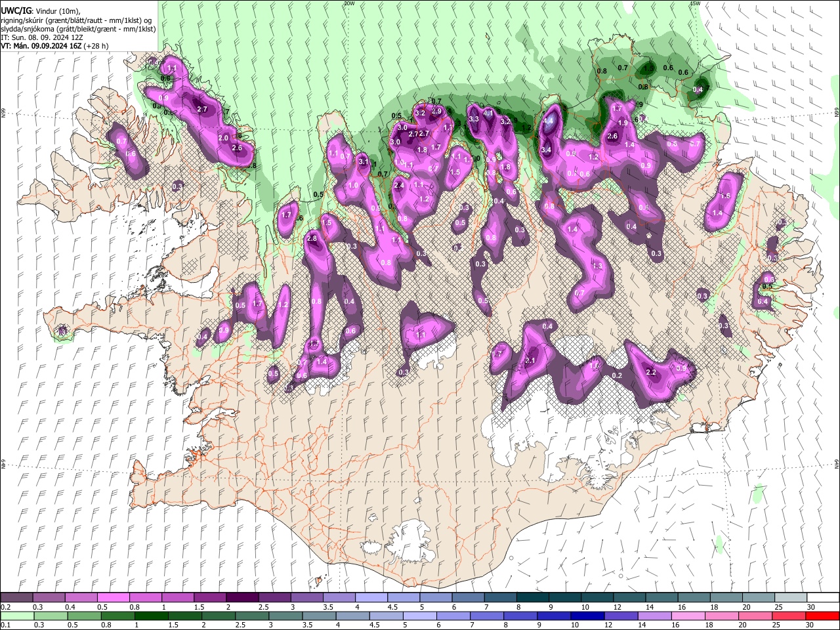Click the 1.9 precipitation value on the map
This screenshot has height=630, width=840.
point(623,123)
